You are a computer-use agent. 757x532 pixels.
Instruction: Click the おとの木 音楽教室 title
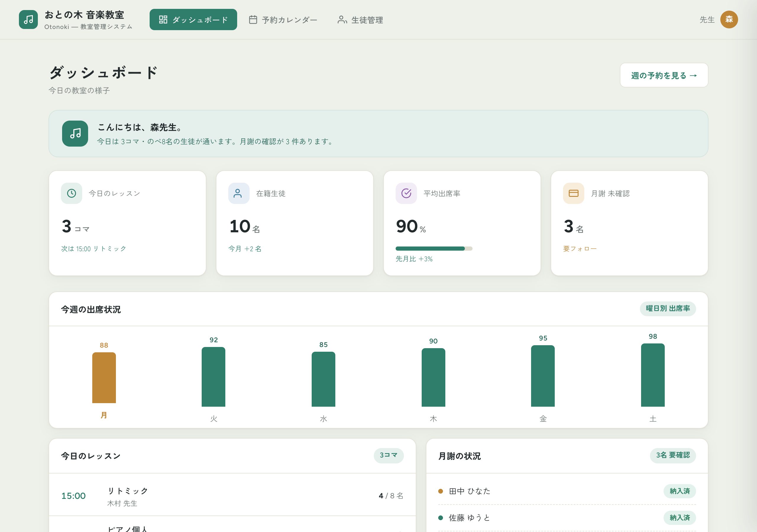tap(84, 15)
